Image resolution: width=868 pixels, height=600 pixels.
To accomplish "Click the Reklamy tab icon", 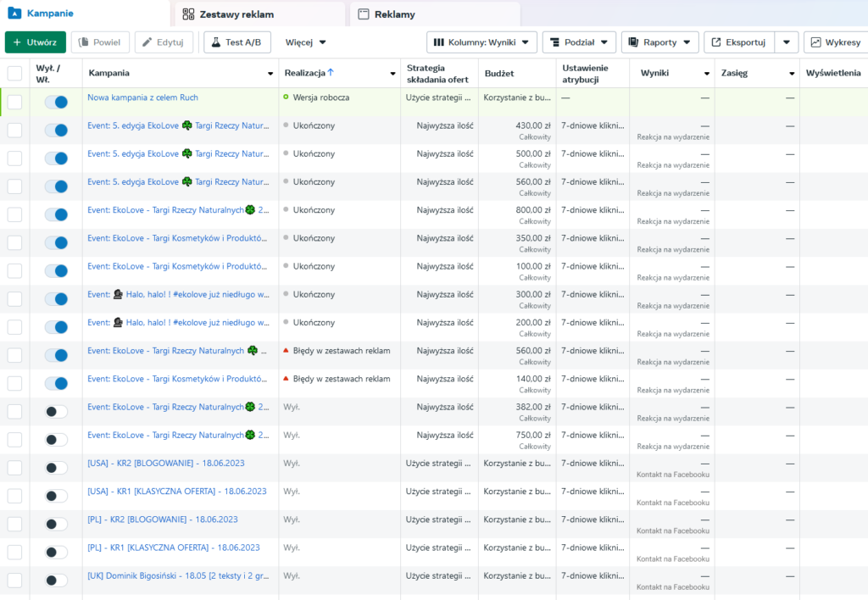I will [363, 14].
